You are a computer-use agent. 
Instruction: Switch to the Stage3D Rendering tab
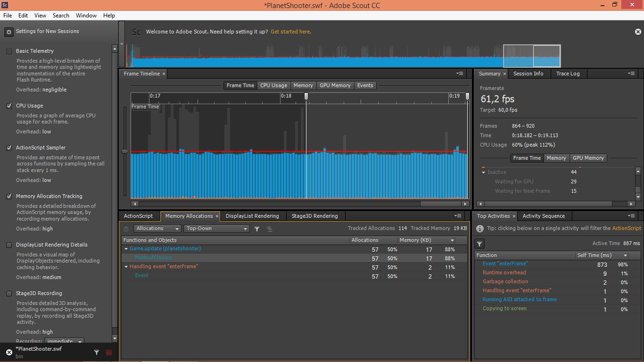pos(315,216)
